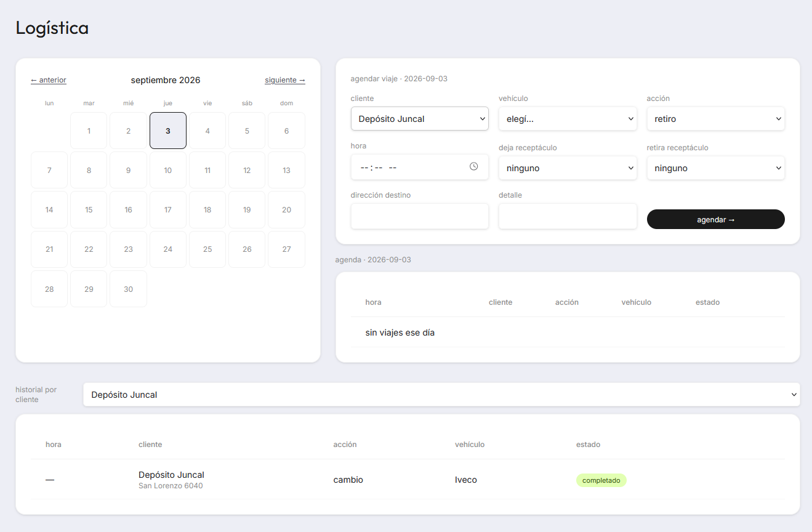812x532 pixels.
Task: Choose day 21 on the calendar
Action: pos(49,249)
